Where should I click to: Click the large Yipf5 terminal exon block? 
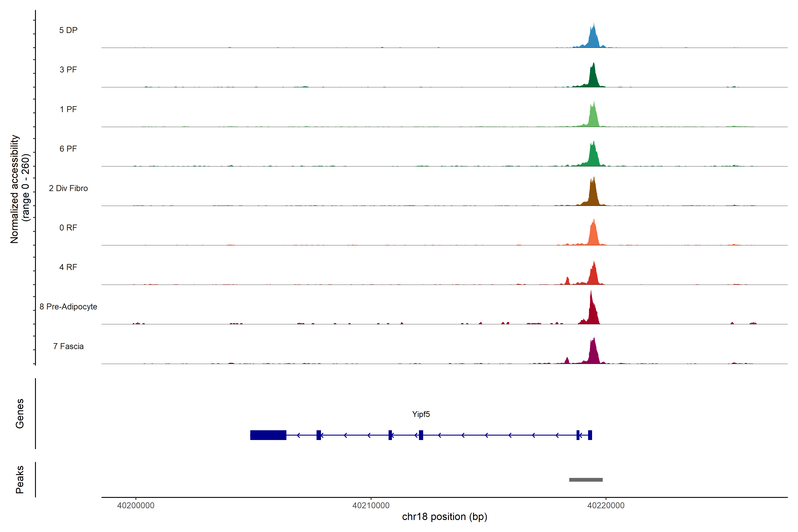tap(268, 435)
